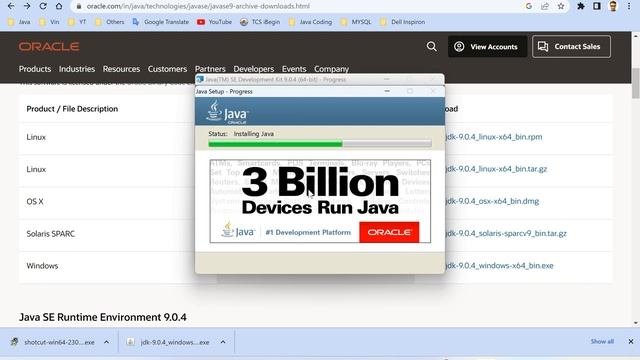
Task: Open the View Accounts button
Action: click(x=487, y=47)
